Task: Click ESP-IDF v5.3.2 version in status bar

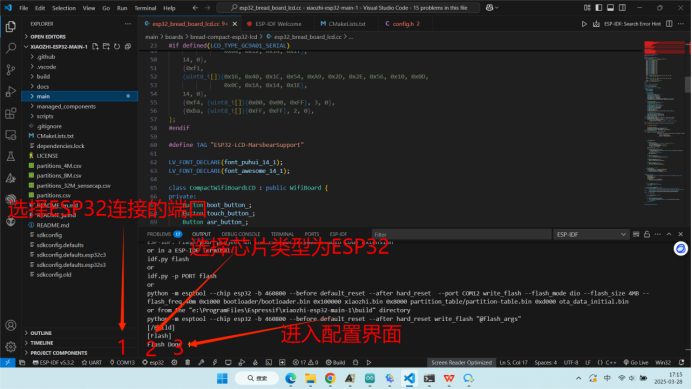Action: [53, 363]
